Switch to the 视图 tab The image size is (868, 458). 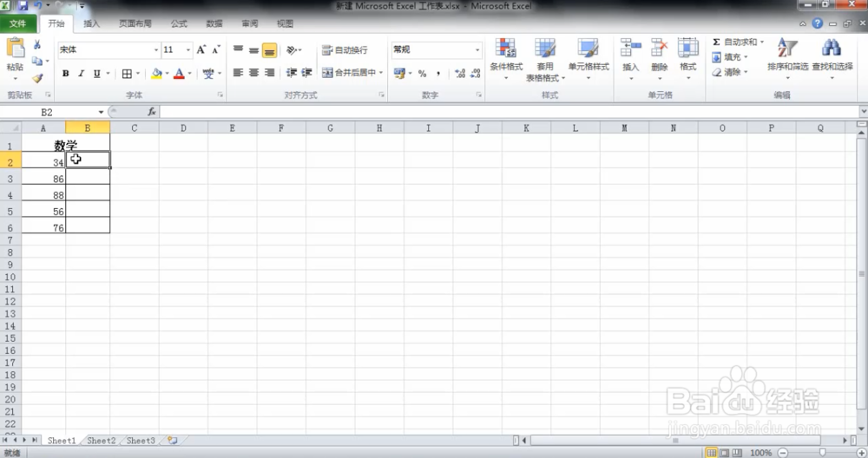(285, 23)
